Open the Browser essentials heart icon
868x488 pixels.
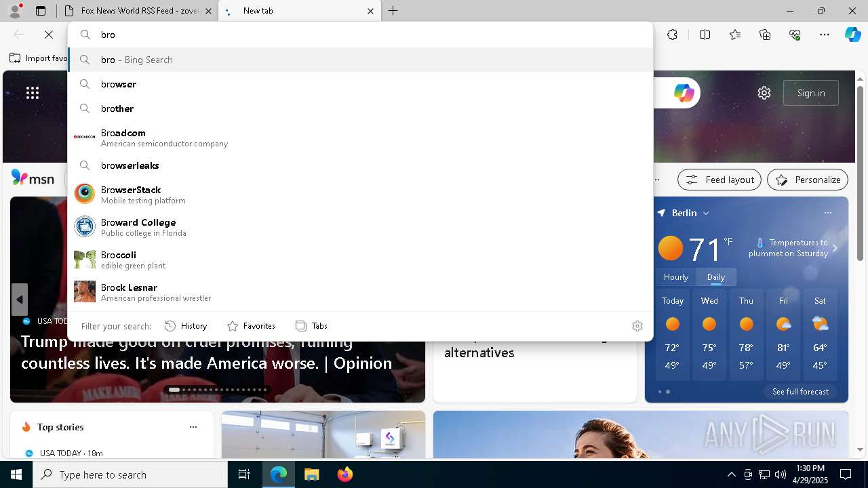[x=795, y=35]
